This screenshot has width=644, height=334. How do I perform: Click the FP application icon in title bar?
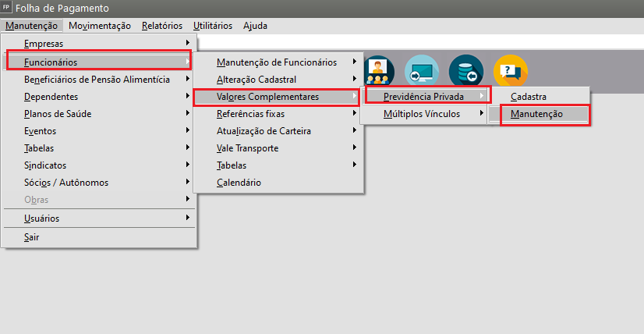[x=6, y=7]
